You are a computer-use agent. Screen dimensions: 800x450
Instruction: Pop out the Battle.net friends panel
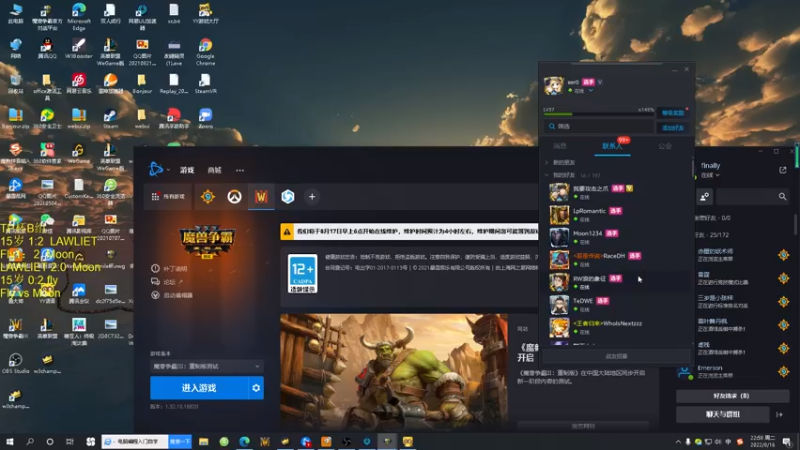point(783,170)
